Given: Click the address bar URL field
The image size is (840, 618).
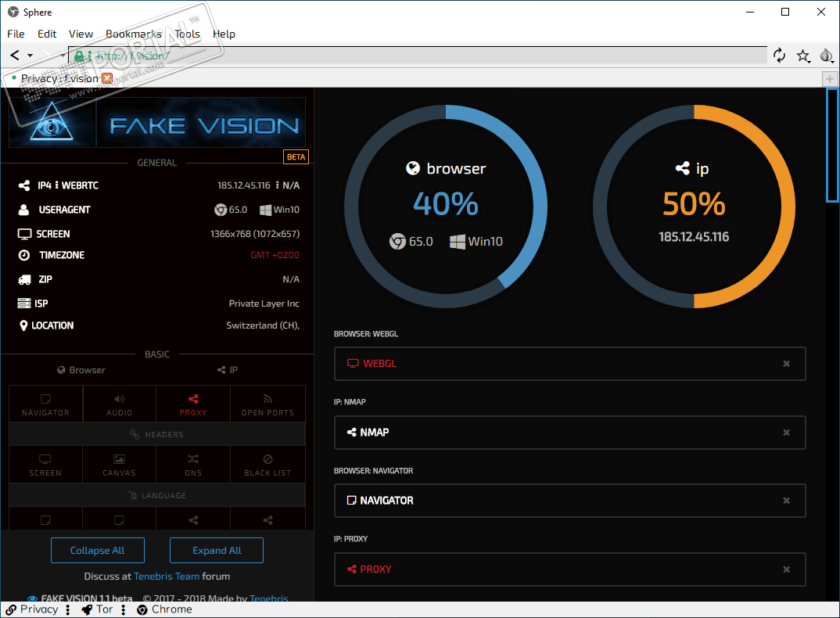Looking at the screenshot, I should 418,56.
